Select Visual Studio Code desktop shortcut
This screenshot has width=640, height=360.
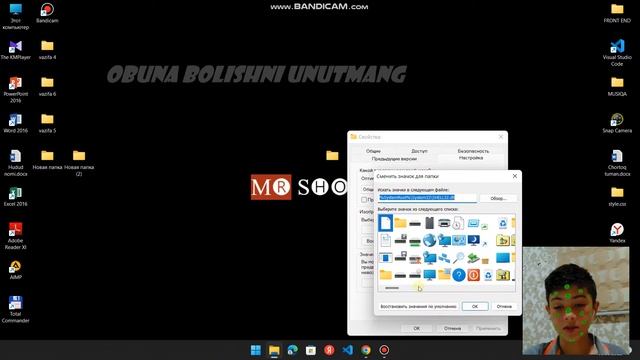(x=617, y=53)
